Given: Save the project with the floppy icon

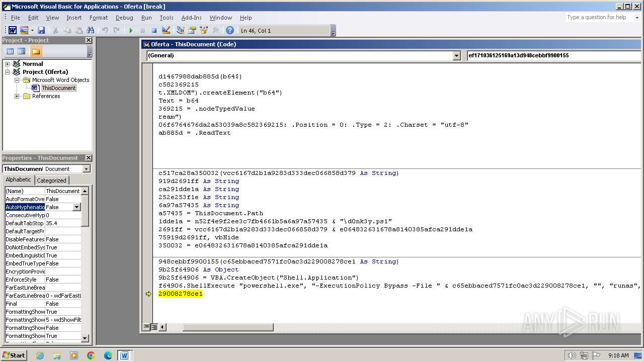Looking at the screenshot, I should tap(41, 30).
